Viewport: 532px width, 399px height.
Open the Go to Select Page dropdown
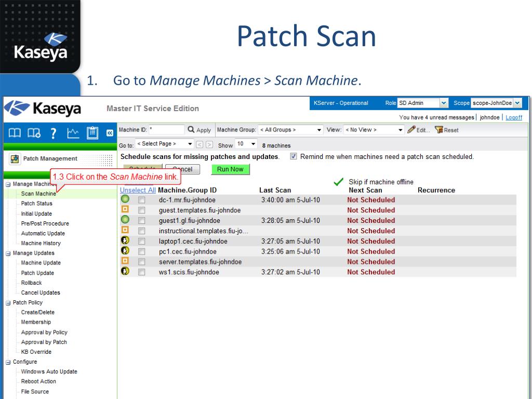[165, 144]
